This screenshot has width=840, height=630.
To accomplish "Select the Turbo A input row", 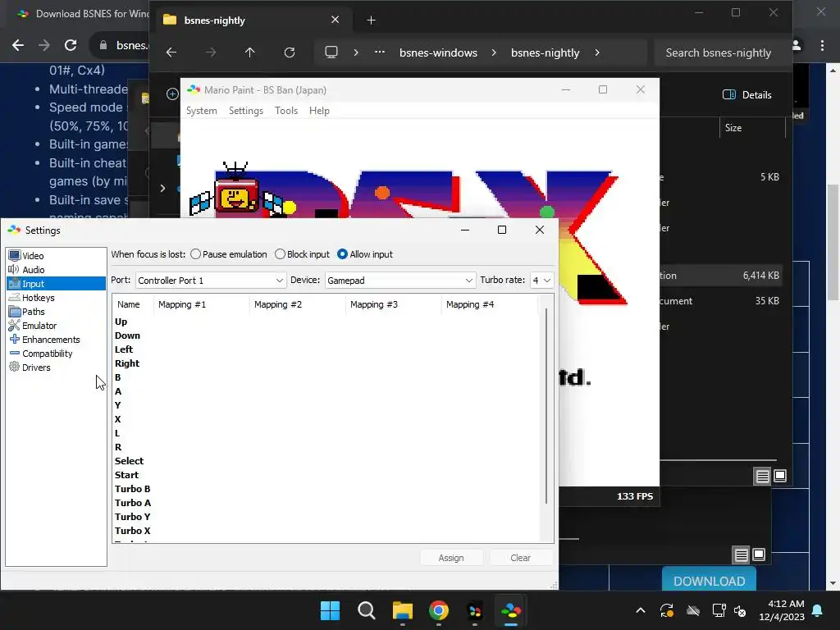I will coord(326,503).
